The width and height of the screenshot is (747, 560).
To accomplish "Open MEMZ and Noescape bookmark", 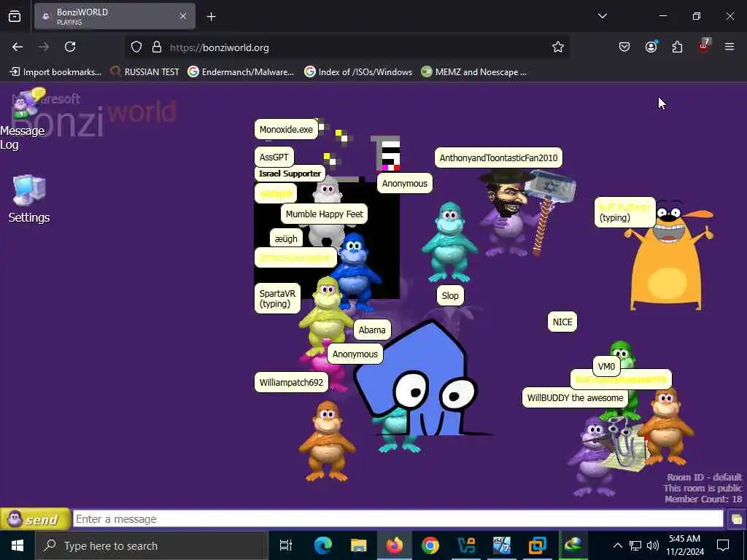I will 474,72.
